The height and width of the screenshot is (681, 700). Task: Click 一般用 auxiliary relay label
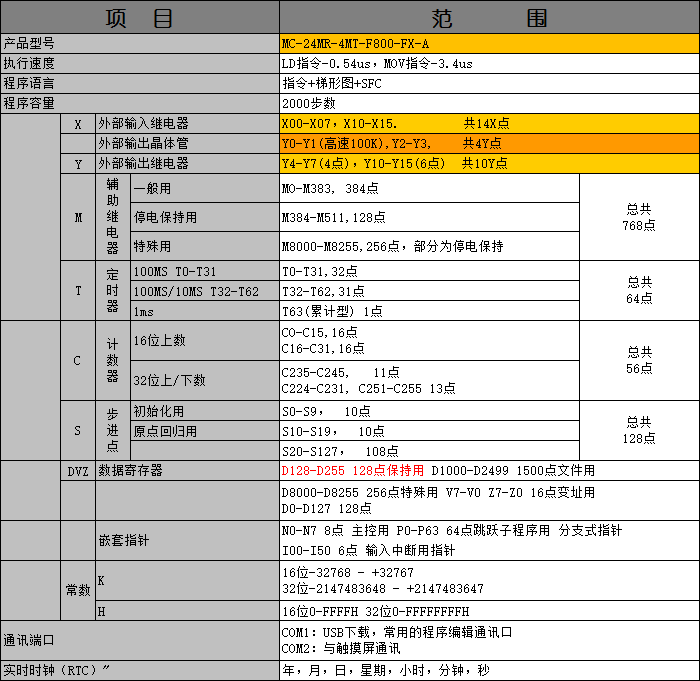[205, 188]
